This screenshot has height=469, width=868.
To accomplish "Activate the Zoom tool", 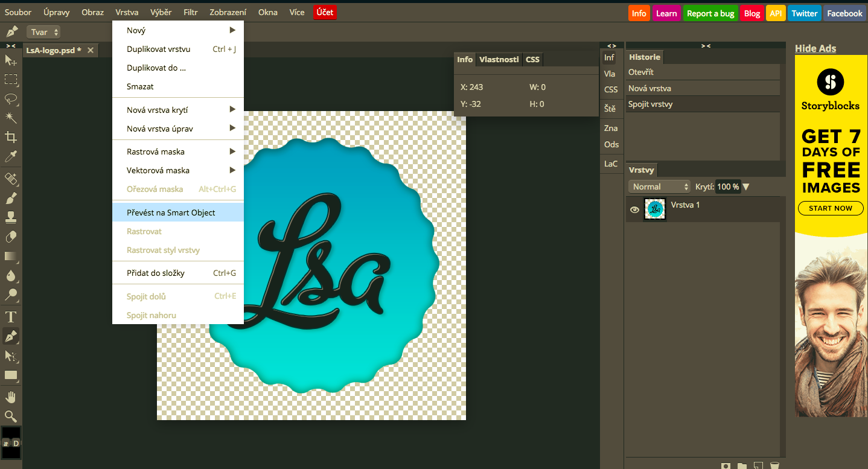I will 10,416.
